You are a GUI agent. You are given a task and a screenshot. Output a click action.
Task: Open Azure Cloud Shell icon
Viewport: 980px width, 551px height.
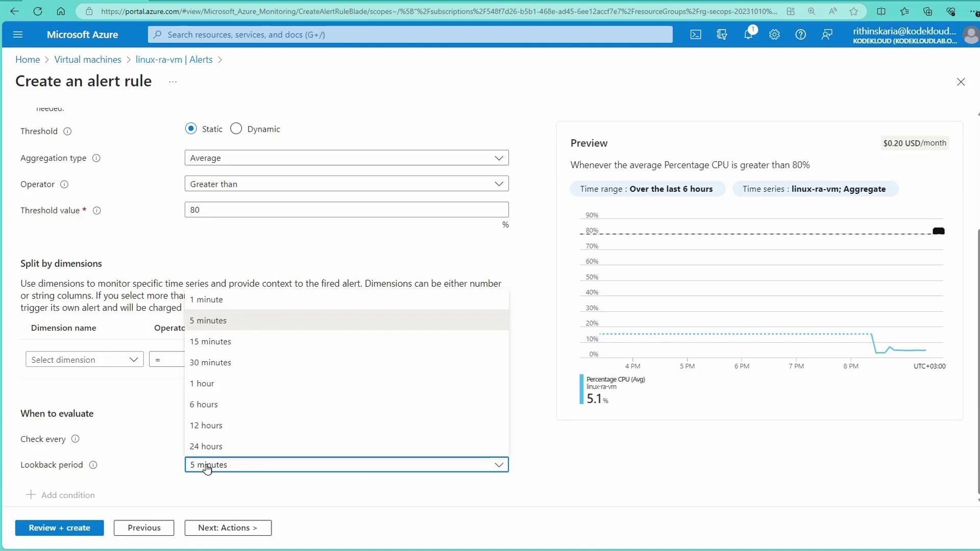pos(696,35)
